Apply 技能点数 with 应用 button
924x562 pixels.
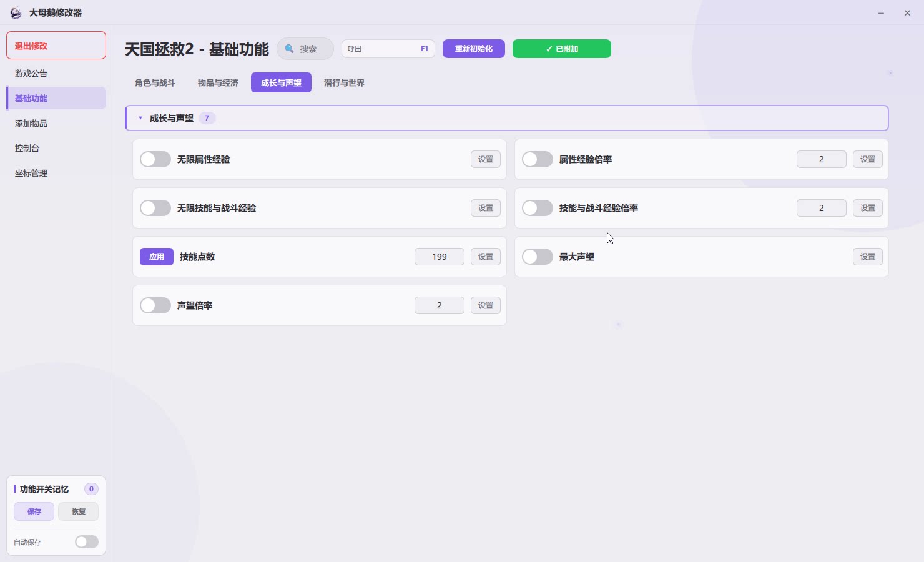click(157, 257)
